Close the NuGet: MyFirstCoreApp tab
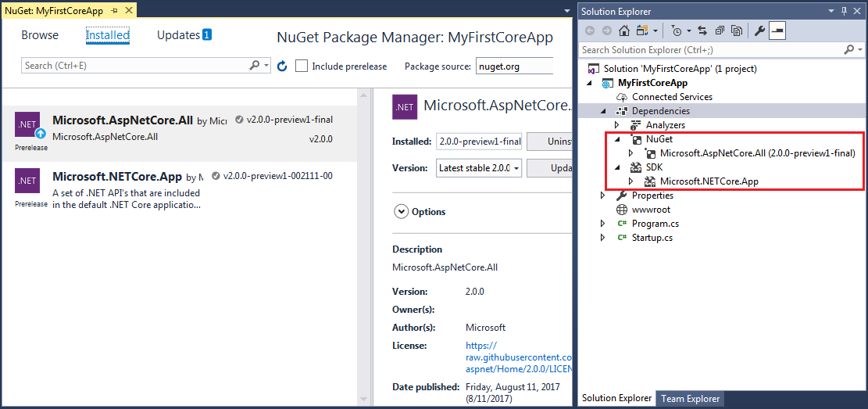 128,10
